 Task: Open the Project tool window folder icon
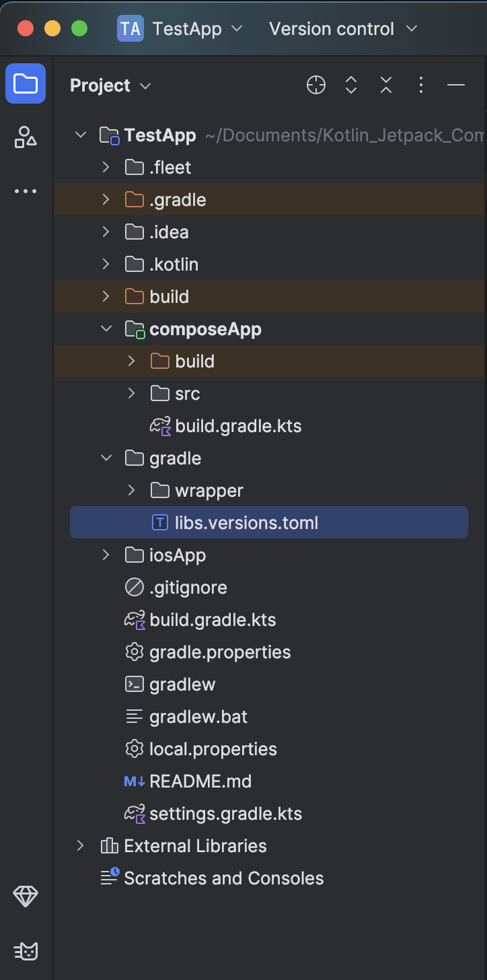(x=26, y=83)
